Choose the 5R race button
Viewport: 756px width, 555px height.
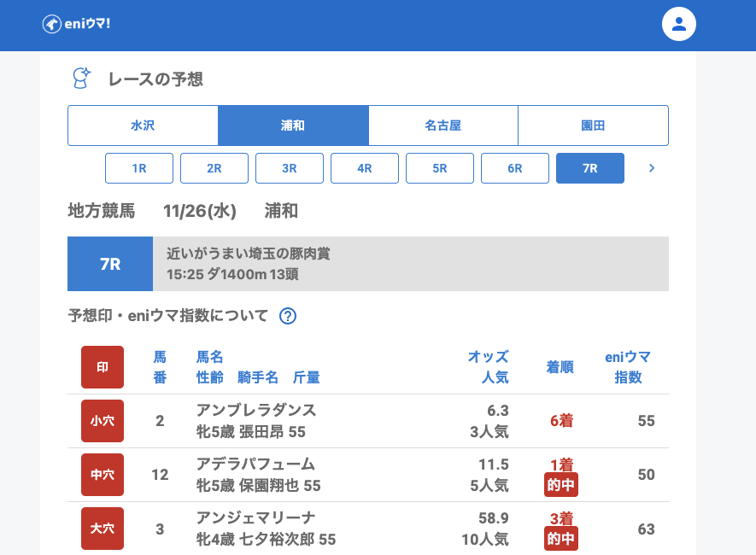[x=440, y=168]
